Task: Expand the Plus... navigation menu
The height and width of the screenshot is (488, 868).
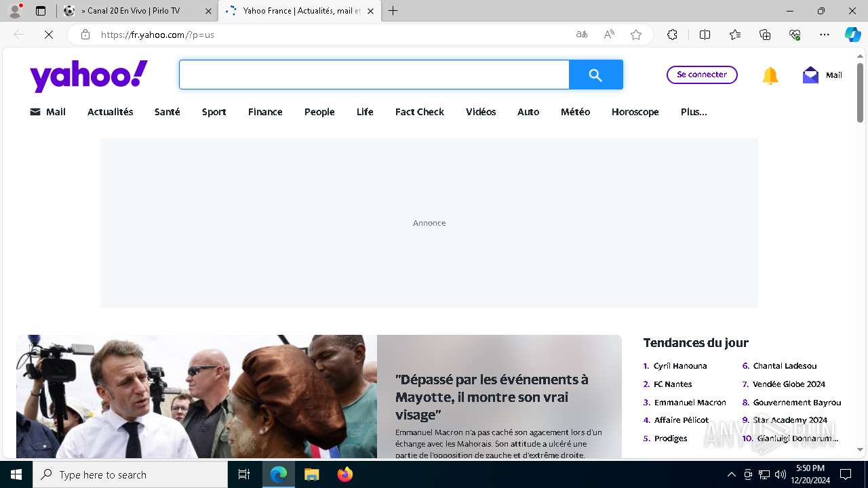Action: pos(694,112)
